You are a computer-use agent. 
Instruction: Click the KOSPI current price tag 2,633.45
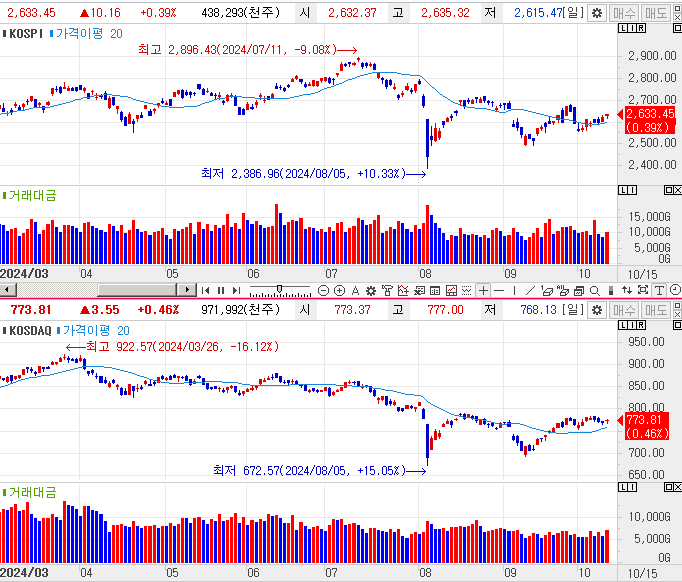[x=650, y=120]
